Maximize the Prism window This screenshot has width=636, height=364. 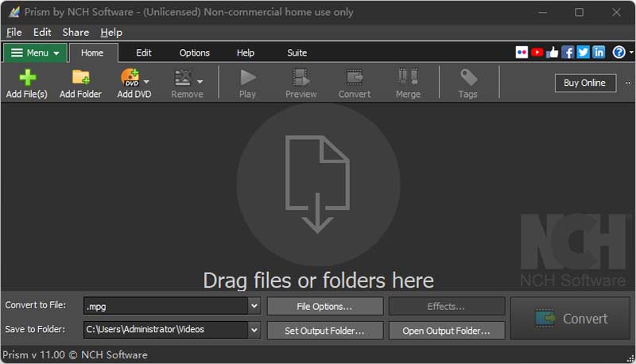click(x=580, y=12)
